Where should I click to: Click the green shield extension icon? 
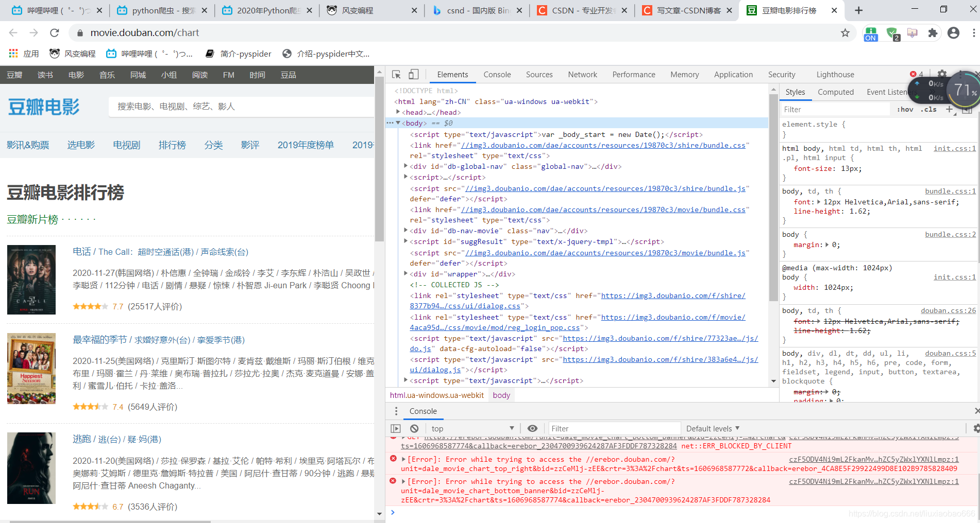[x=892, y=34]
